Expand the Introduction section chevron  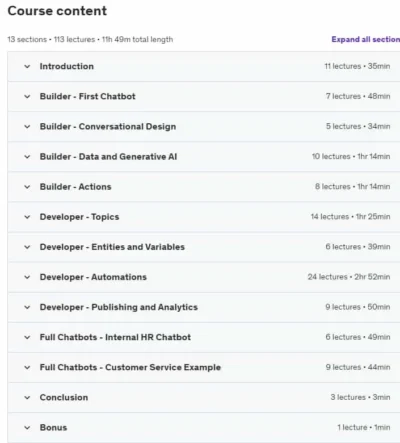coord(27,66)
